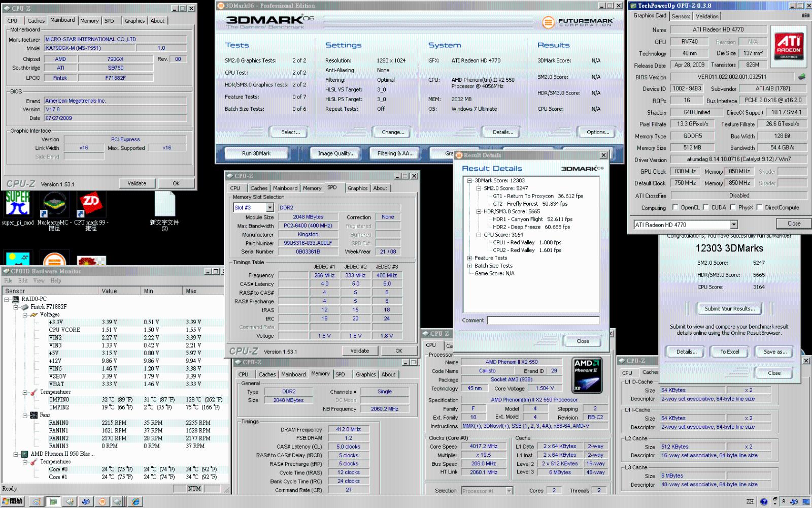Open the View menu in Hardware Monitor
The height and width of the screenshot is (508, 812).
(x=39, y=280)
